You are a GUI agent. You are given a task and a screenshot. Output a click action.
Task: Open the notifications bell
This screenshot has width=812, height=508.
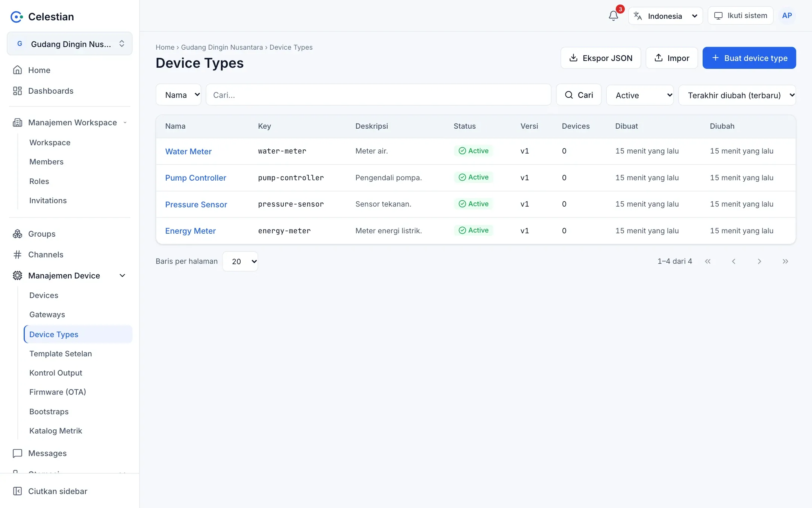click(613, 16)
